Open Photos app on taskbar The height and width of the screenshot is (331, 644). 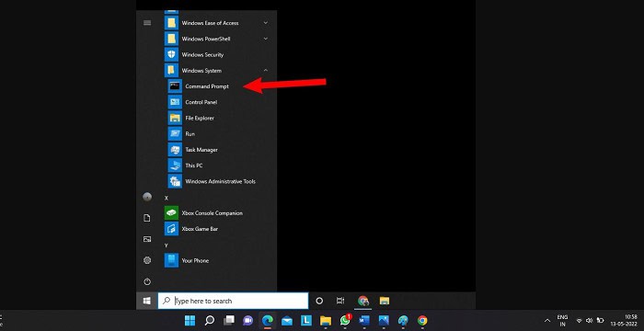tap(384, 320)
